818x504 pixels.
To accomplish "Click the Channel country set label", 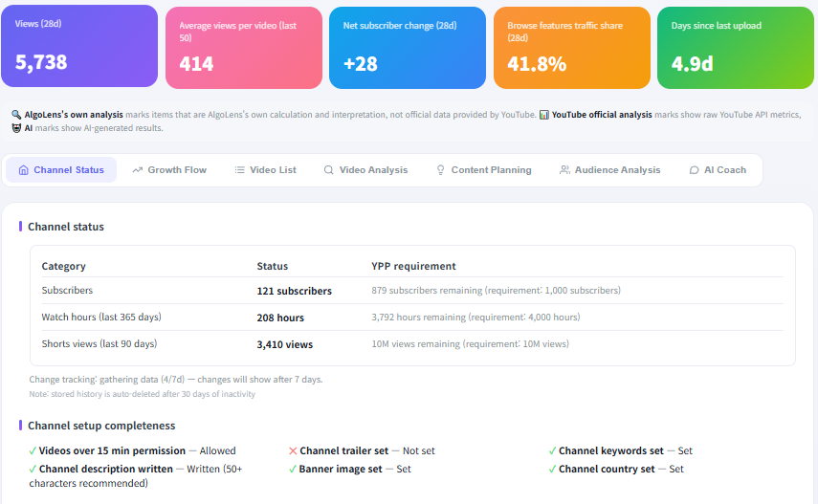I will click(607, 469).
